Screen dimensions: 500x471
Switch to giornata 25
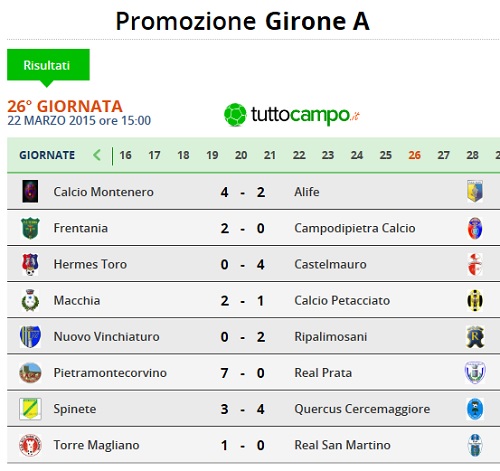(385, 155)
